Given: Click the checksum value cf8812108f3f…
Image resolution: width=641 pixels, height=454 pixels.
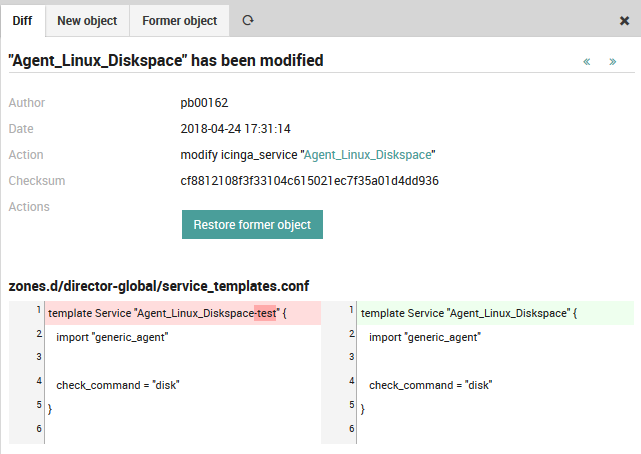Looking at the screenshot, I should pyautogui.click(x=309, y=181).
